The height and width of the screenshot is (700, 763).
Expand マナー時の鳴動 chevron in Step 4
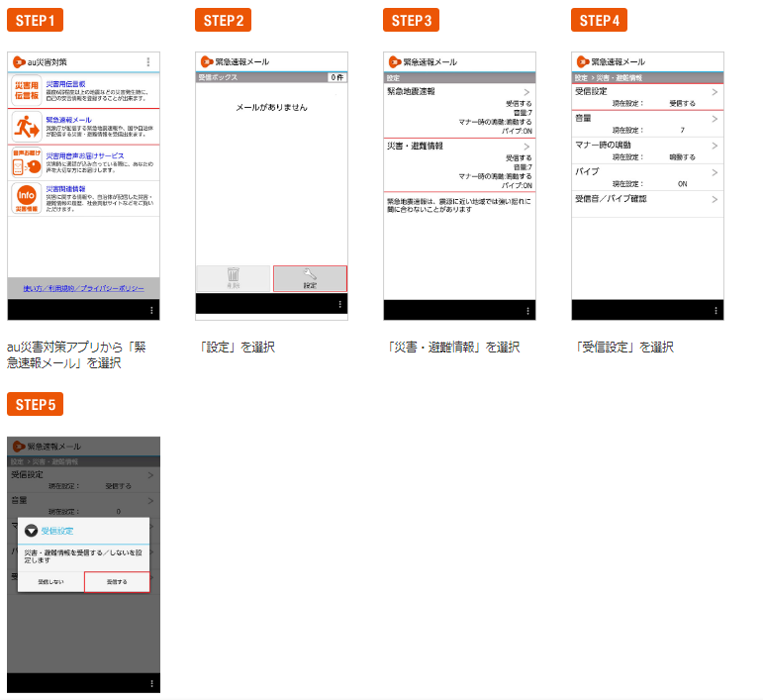pyautogui.click(x=715, y=146)
